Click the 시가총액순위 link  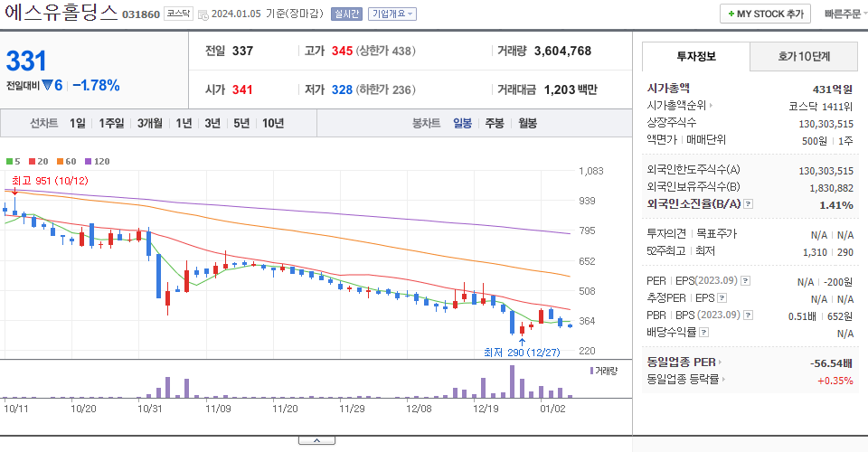pos(676,105)
